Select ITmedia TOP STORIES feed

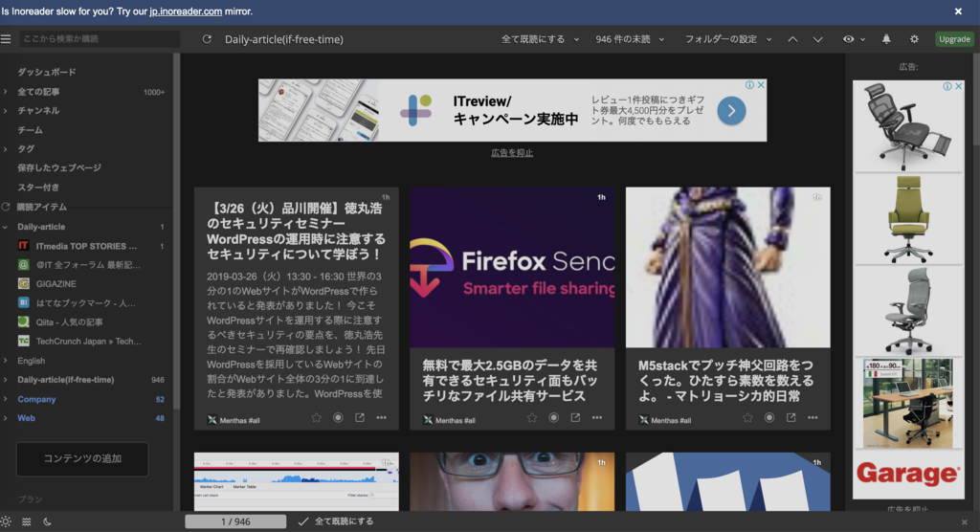85,246
